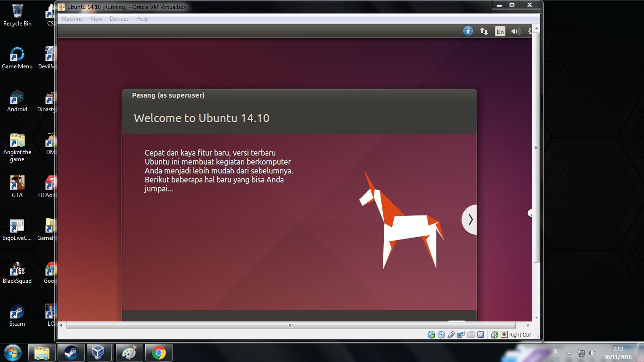Click the network adapters status icon
This screenshot has width=644, height=362.
(x=461, y=335)
